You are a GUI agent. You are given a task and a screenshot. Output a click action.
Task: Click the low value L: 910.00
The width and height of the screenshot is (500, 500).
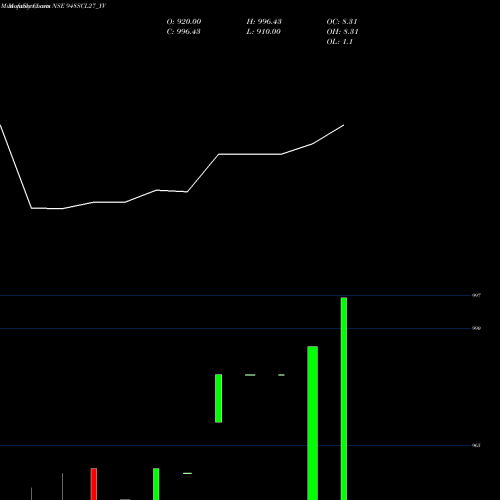pyautogui.click(x=263, y=32)
